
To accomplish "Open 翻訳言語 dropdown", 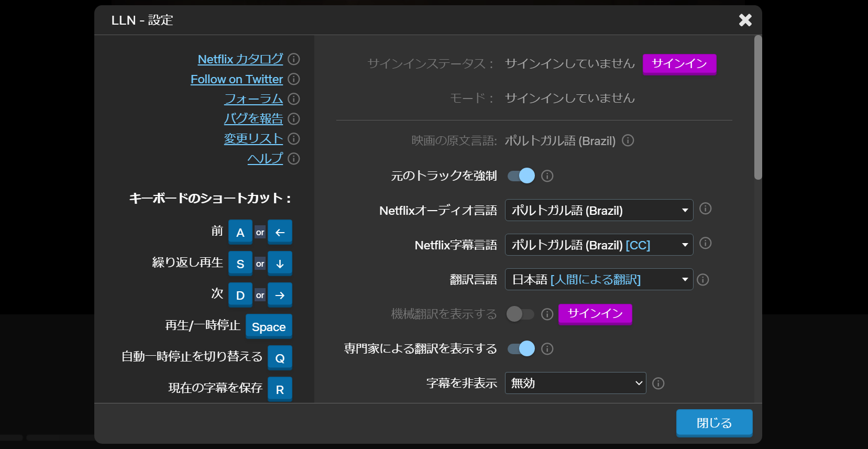I will click(599, 279).
